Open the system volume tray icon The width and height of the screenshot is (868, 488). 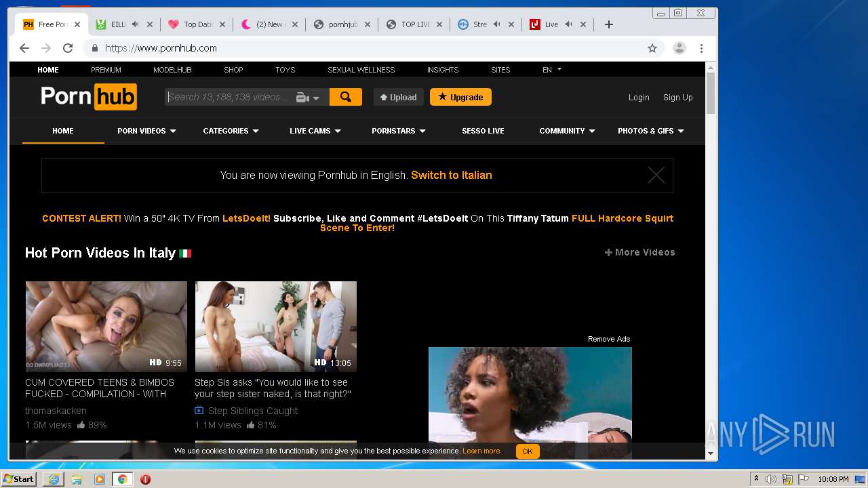tap(771, 479)
